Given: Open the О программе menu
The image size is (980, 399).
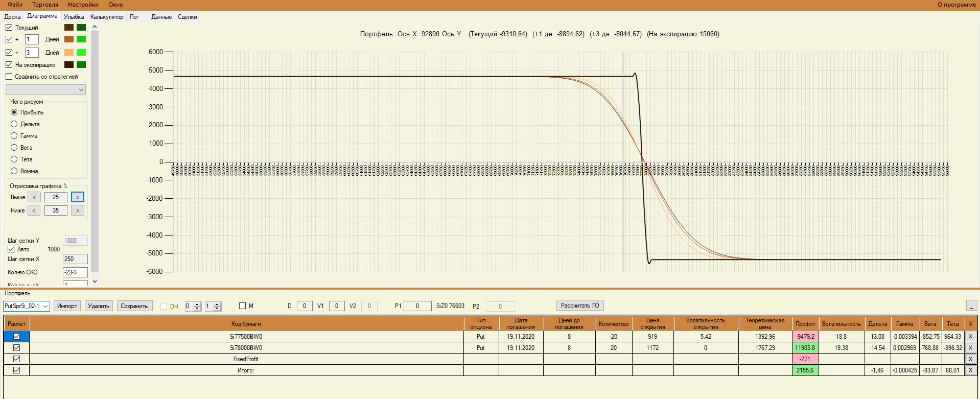Looking at the screenshot, I should (956, 5).
